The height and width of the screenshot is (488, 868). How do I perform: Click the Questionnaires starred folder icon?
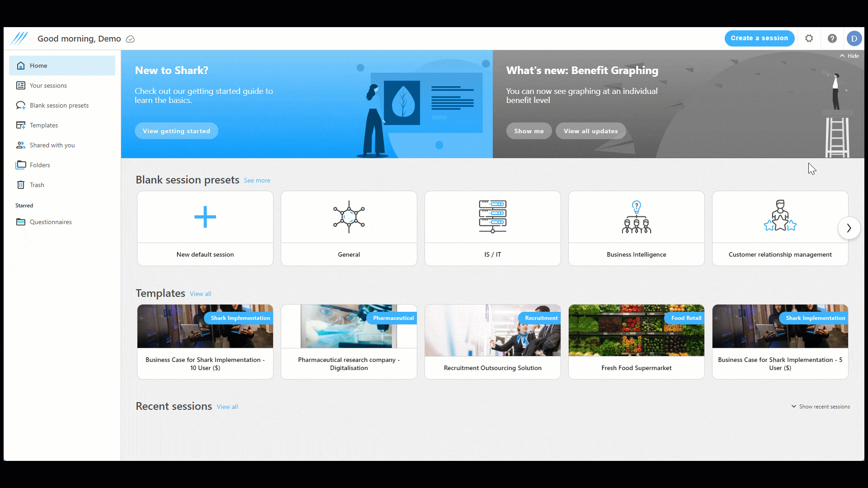(21, 222)
